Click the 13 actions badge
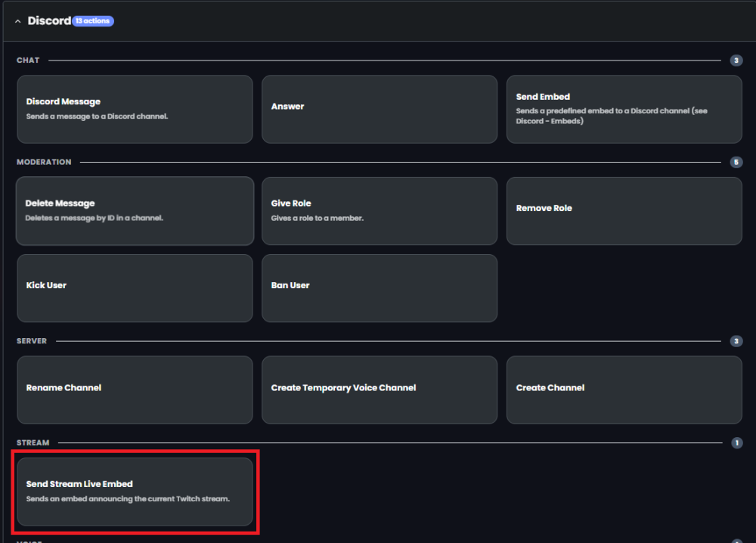756x543 pixels. [x=93, y=20]
